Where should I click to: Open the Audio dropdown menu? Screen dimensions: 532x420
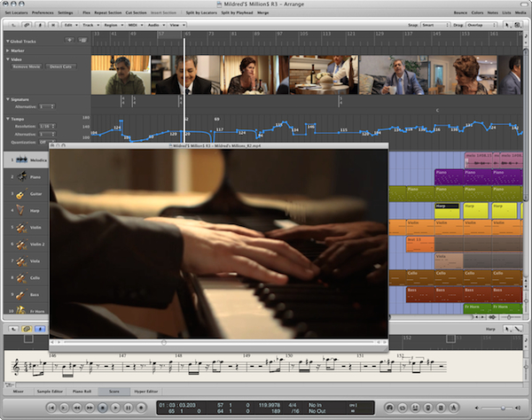tap(156, 25)
